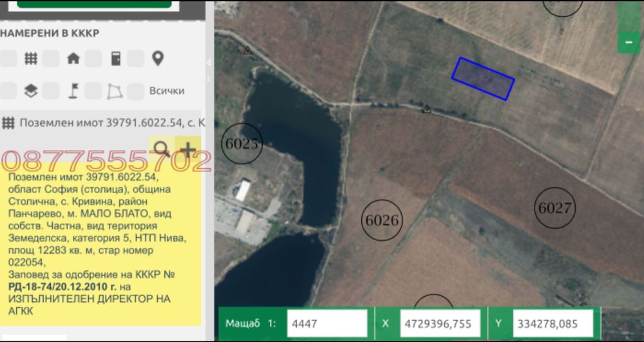Click the Мащаб scale field showing 4447

tap(327, 323)
